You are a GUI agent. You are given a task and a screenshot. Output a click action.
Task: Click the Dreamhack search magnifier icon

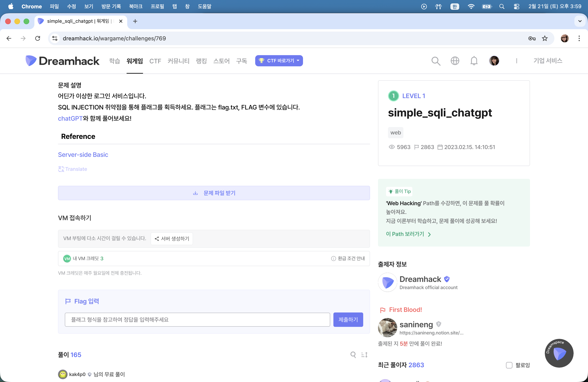(x=436, y=61)
